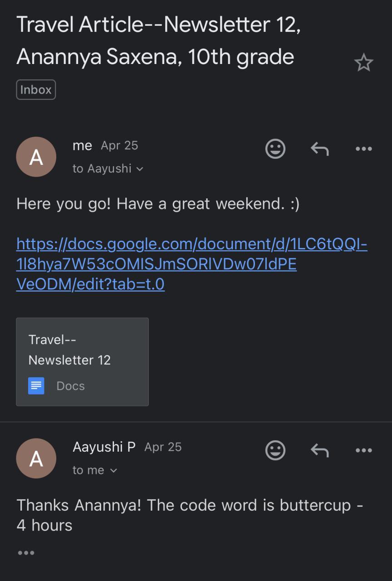
Task: Open more options for my sent message
Action: pos(363,148)
